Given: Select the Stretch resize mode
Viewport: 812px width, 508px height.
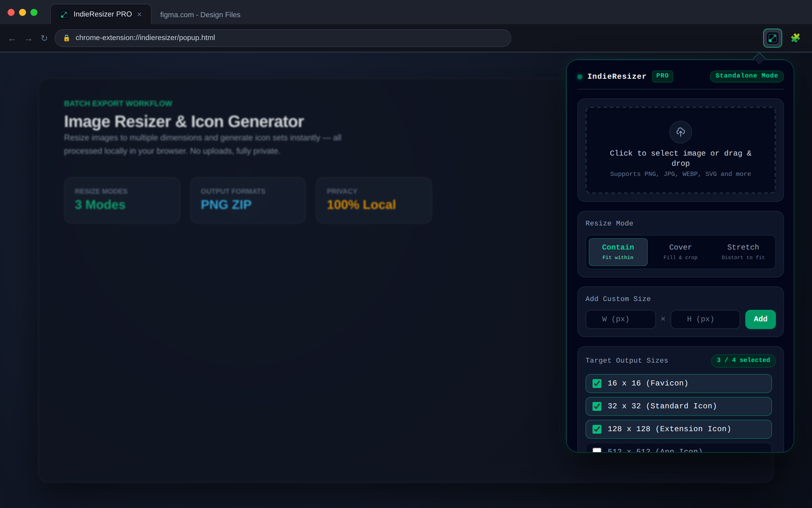Looking at the screenshot, I should [743, 252].
